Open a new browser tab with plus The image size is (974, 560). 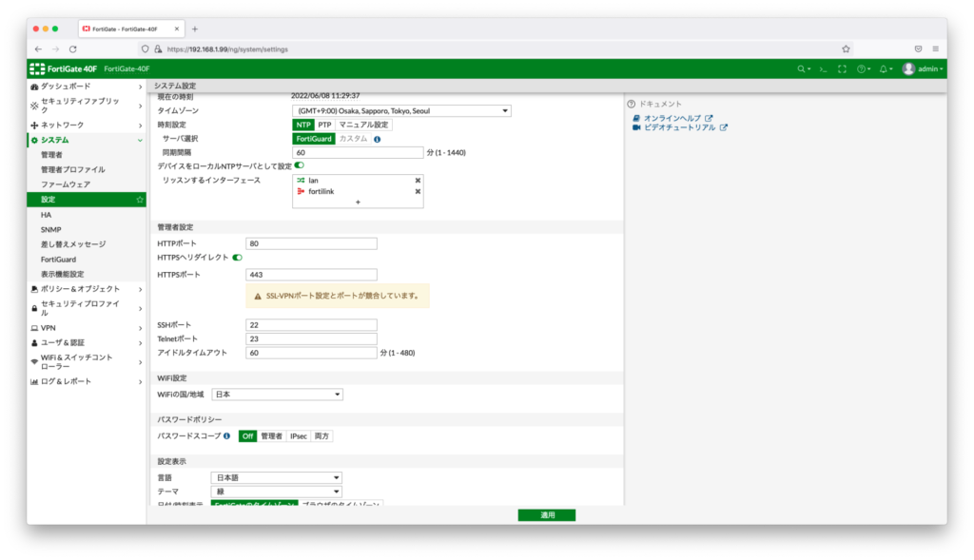[195, 29]
